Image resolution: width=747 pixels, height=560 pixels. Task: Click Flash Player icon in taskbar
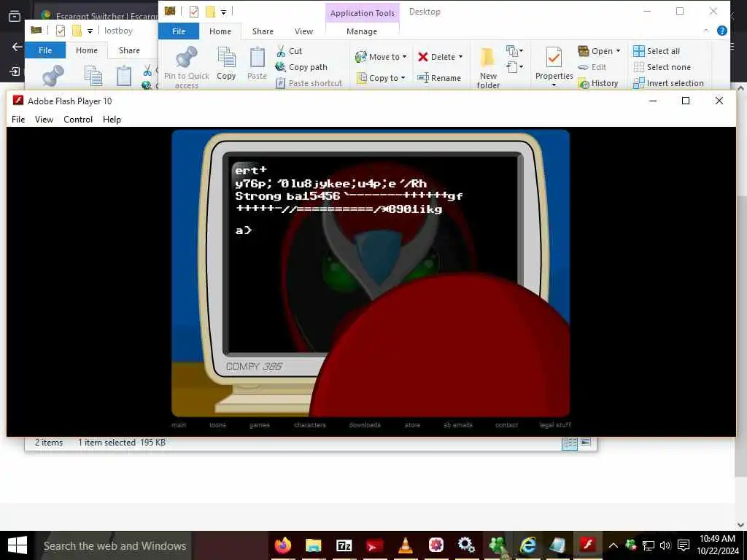click(x=589, y=545)
